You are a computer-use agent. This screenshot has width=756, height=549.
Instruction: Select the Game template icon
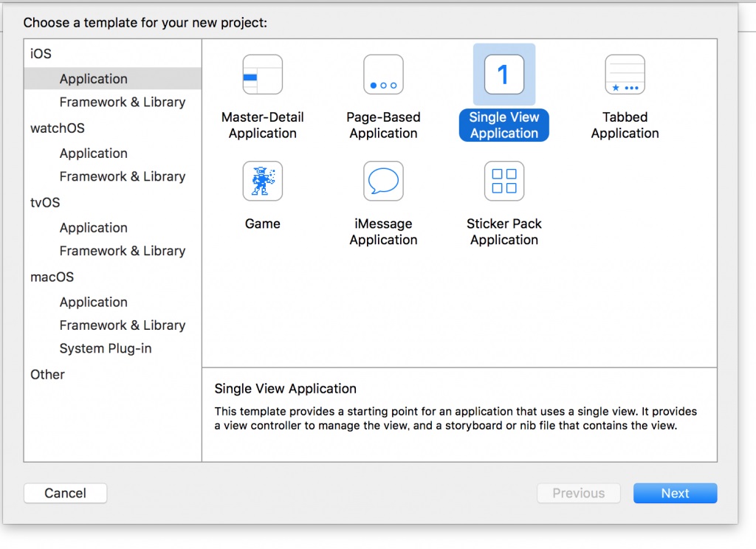click(x=263, y=181)
